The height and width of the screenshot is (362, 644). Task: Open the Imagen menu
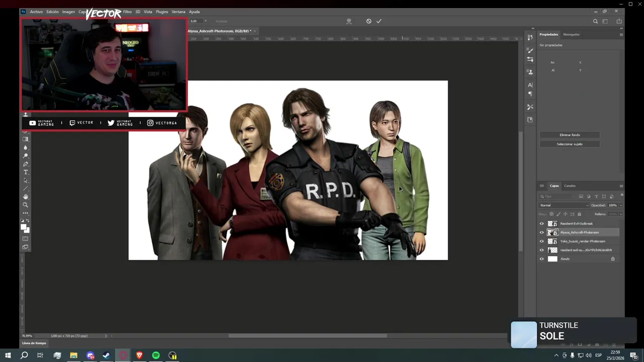pyautogui.click(x=68, y=12)
